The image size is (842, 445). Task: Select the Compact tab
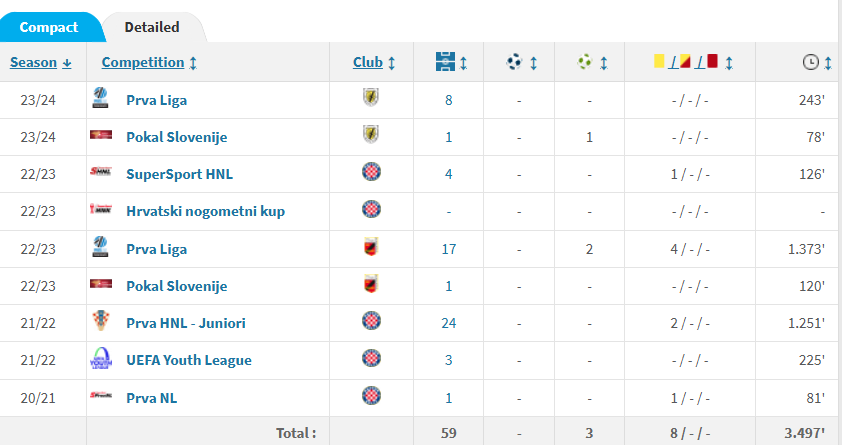click(x=49, y=27)
